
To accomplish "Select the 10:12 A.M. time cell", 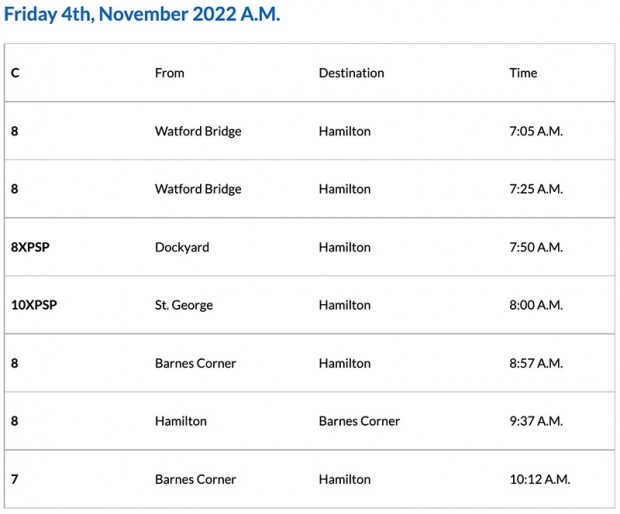I will (540, 479).
